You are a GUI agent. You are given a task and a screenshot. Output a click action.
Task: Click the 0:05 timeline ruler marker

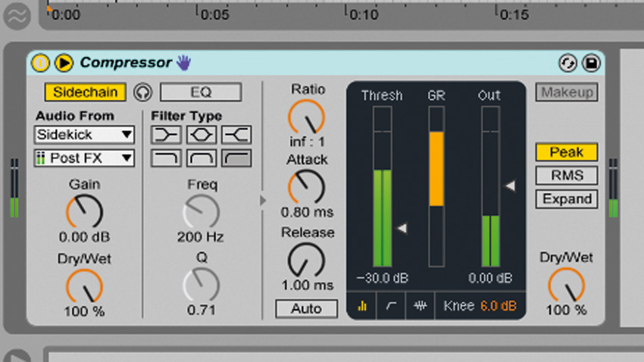214,14
